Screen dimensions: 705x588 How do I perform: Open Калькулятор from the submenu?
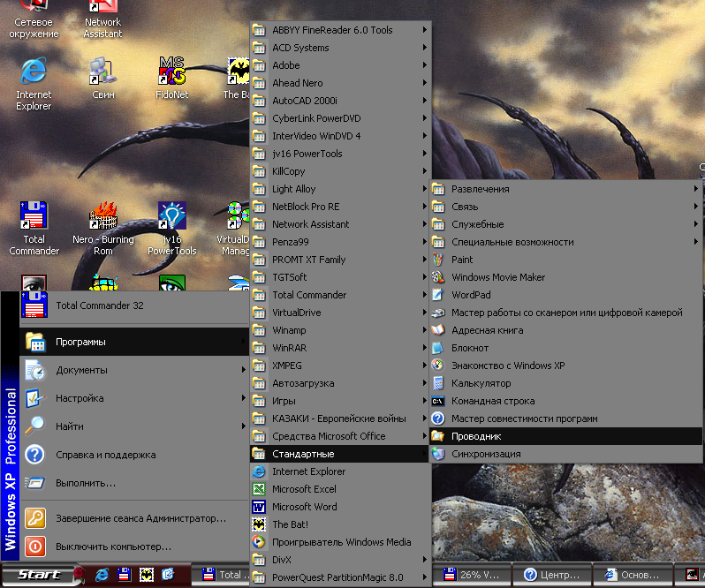click(481, 383)
